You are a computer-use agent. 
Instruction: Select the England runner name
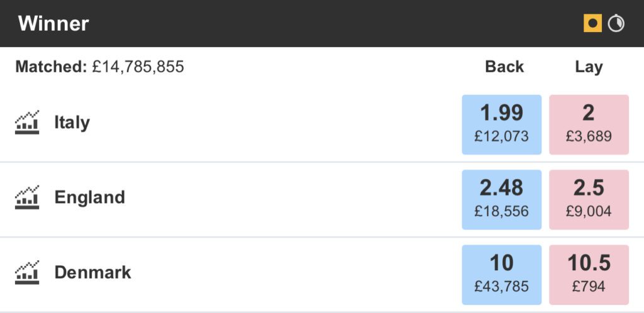[89, 198]
